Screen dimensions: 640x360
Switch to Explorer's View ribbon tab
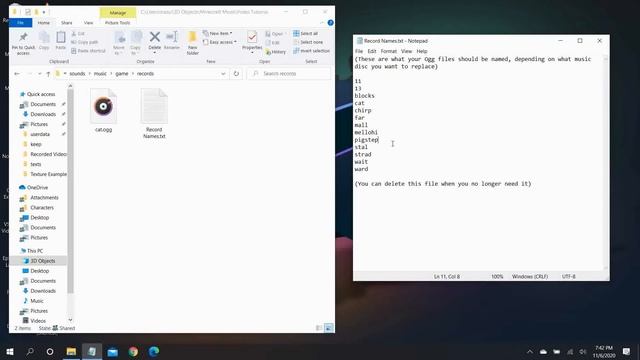pyautogui.click(x=88, y=23)
